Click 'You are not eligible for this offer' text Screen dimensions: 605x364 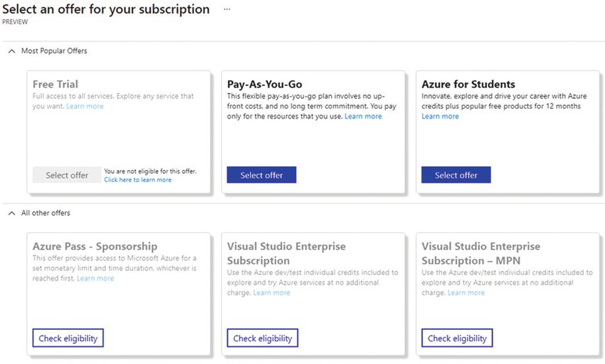(x=150, y=171)
